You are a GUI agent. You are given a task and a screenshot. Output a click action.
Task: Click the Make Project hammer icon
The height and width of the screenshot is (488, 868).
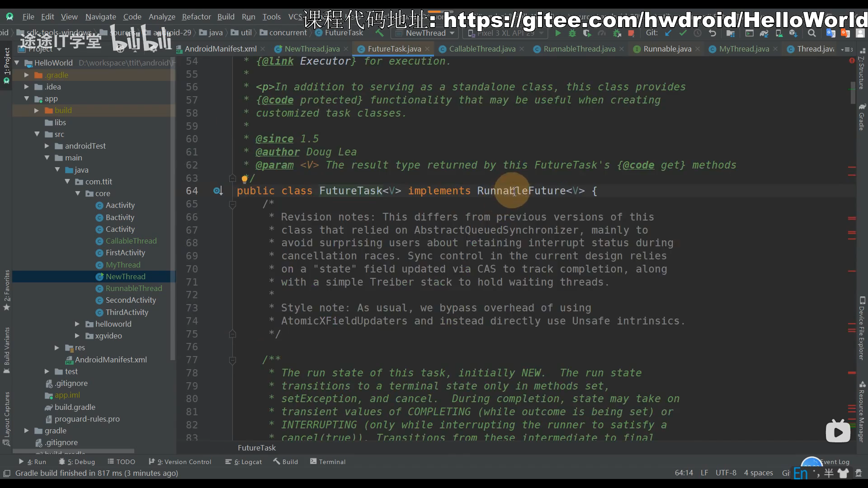tap(379, 33)
